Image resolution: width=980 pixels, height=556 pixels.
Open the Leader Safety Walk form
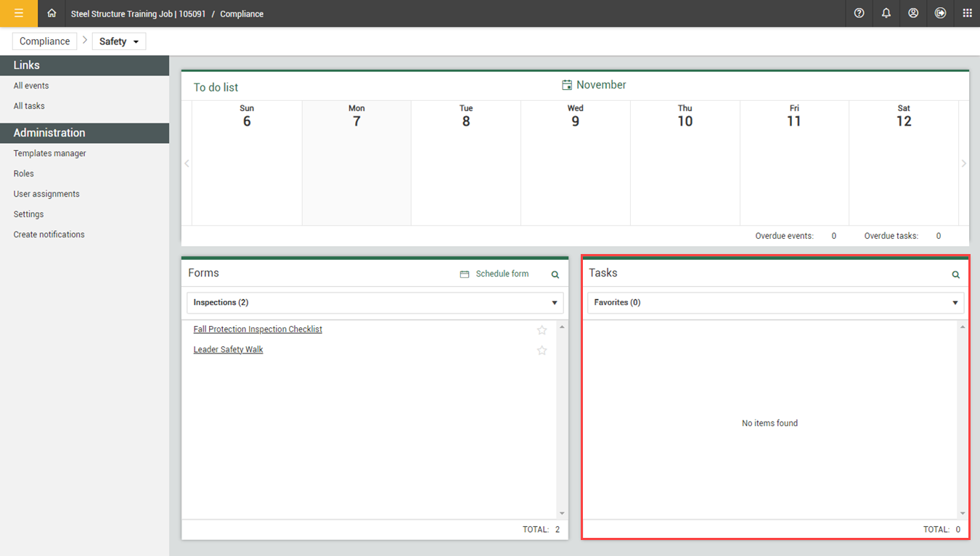click(x=228, y=350)
